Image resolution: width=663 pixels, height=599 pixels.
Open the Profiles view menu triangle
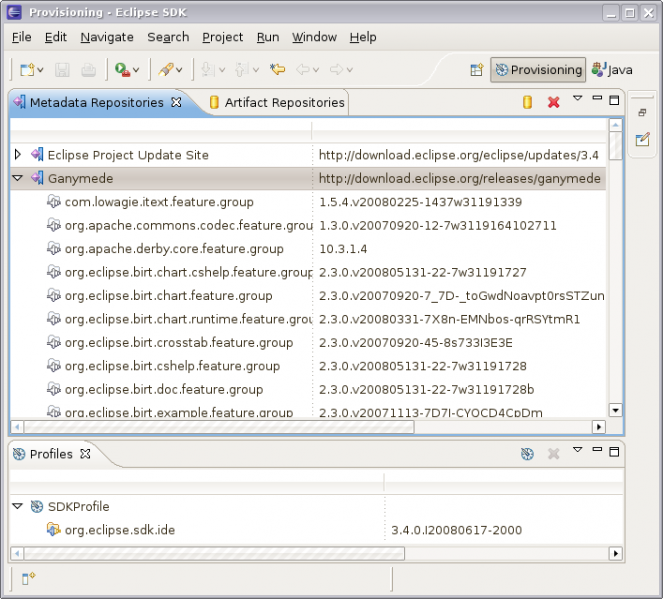click(578, 449)
